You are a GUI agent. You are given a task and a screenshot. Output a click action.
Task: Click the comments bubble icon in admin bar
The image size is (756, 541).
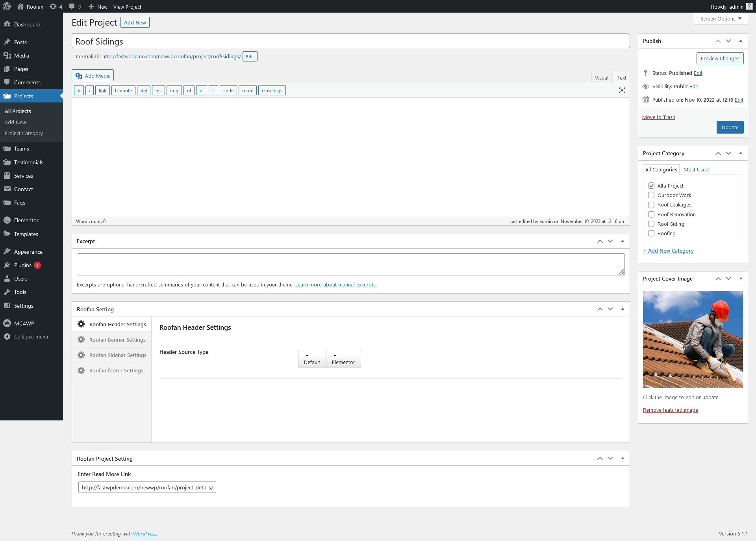tap(72, 6)
